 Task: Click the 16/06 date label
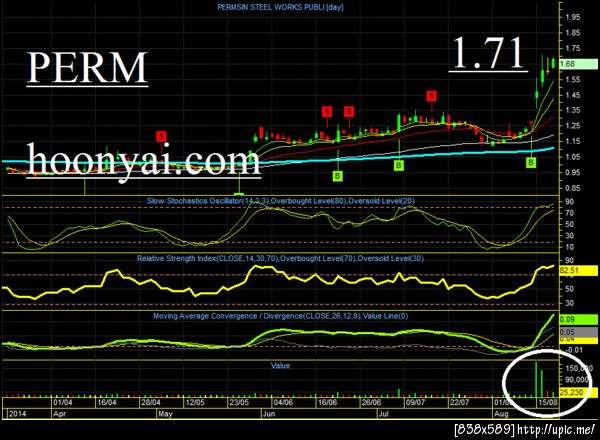coord(328,403)
